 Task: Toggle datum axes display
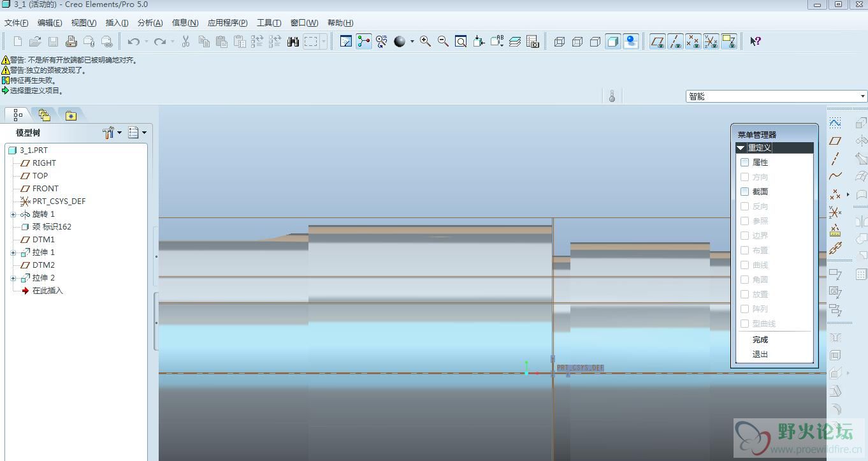(x=676, y=41)
